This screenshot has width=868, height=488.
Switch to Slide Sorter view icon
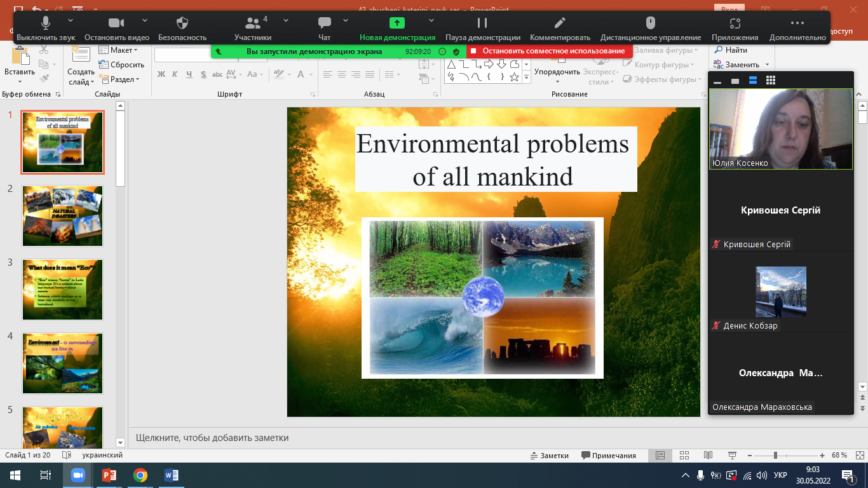coord(684,456)
